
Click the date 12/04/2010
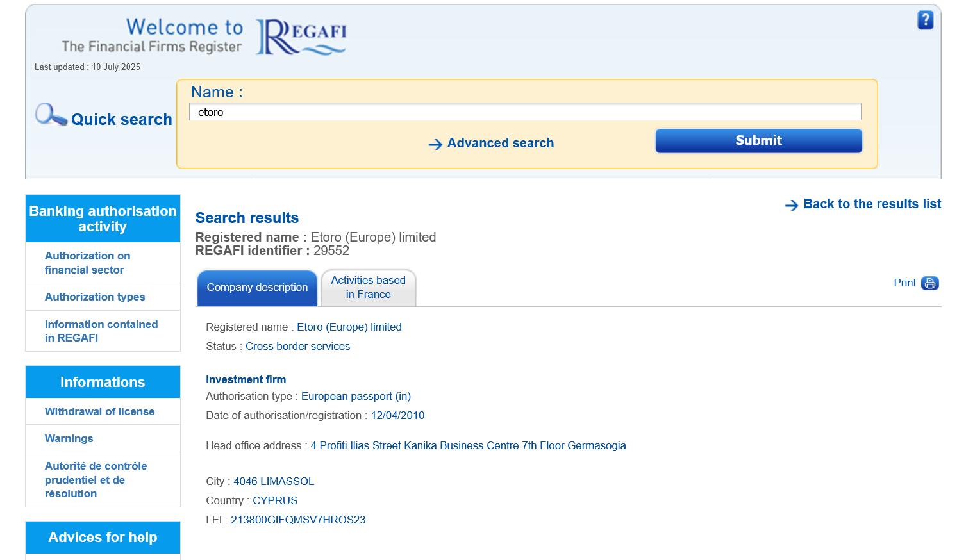pos(397,415)
